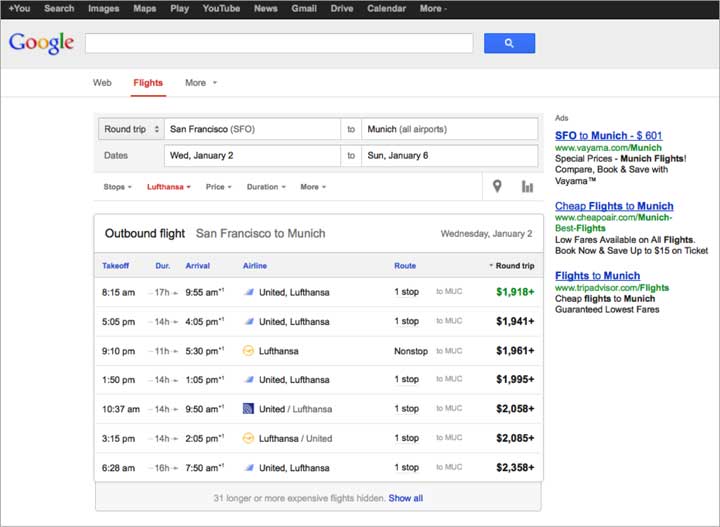Viewport: 720px width, 527px height.
Task: Open Gmail in the top bar
Action: pyautogui.click(x=304, y=8)
